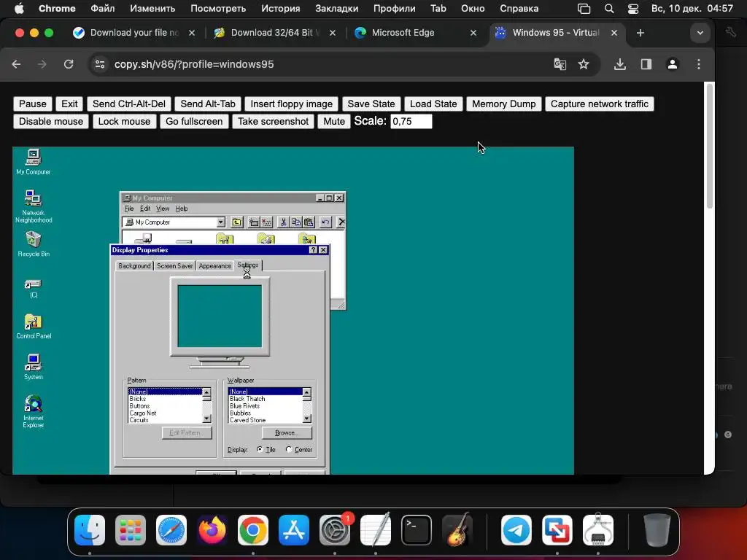Click Go fullscreen button
747x560 pixels.
(194, 122)
